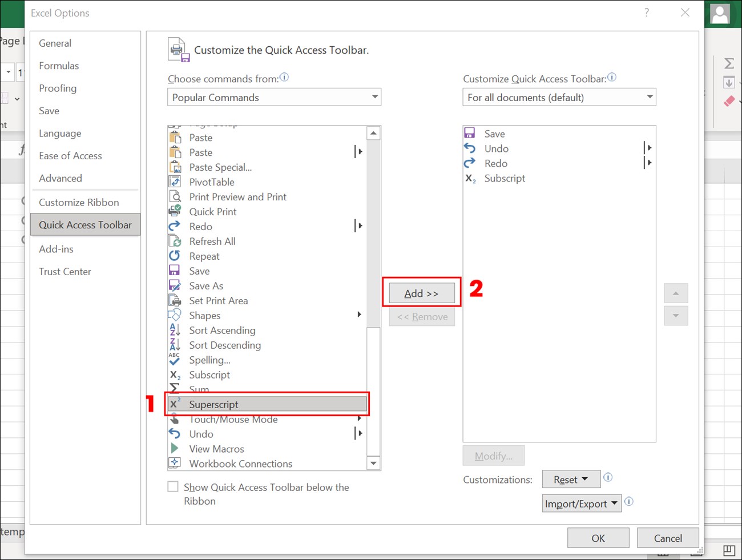742x560 pixels.
Task: Expand split arrow on Redo in commands list
Action: point(359,226)
